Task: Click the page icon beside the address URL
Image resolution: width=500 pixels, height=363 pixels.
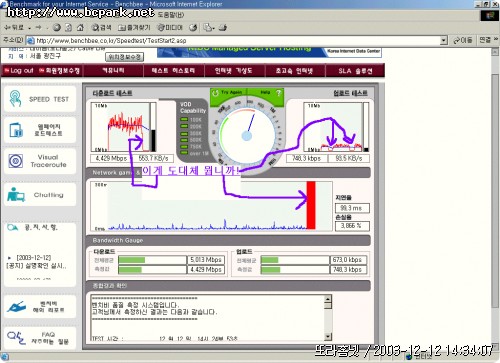Action: (x=30, y=41)
